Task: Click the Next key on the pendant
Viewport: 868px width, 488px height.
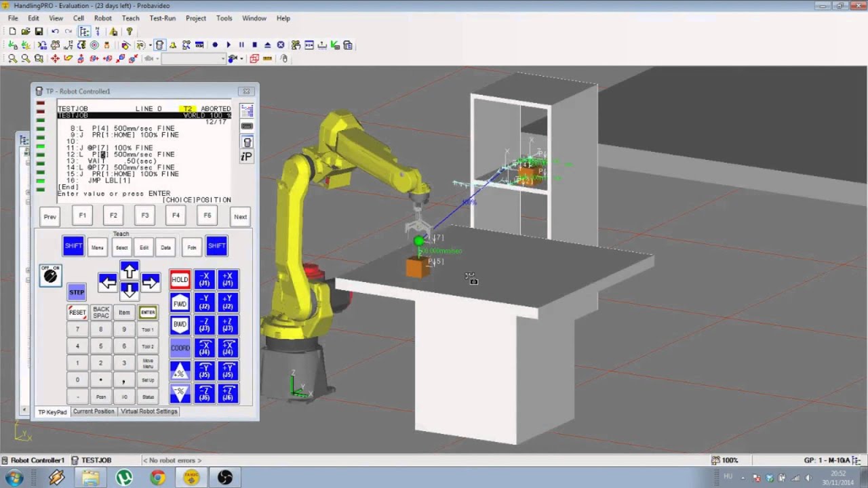Action: 240,217
